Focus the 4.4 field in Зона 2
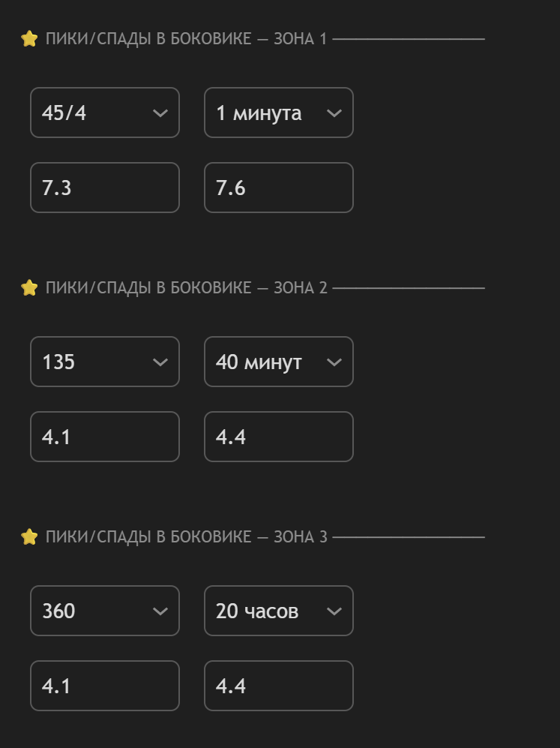This screenshot has width=560, height=748. point(278,437)
